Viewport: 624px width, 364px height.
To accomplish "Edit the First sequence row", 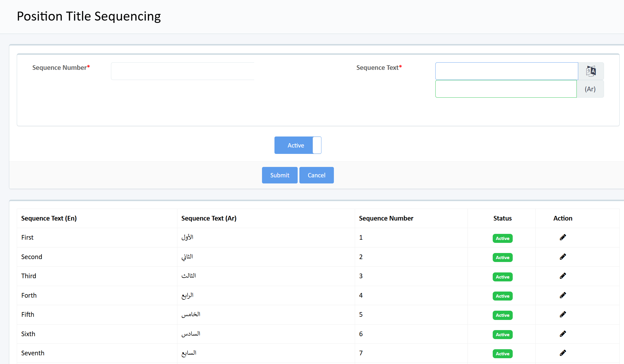I will coord(563,237).
